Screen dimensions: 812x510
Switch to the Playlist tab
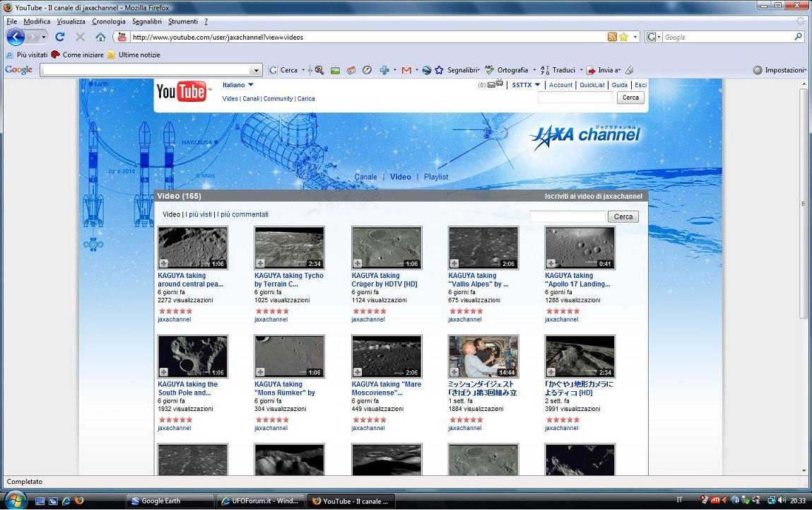coord(436,177)
